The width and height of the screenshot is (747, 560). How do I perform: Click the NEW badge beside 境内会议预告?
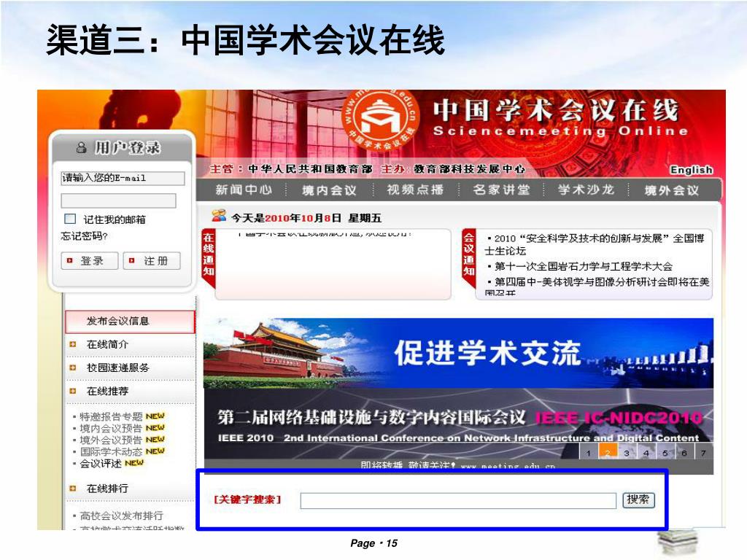[x=155, y=428]
